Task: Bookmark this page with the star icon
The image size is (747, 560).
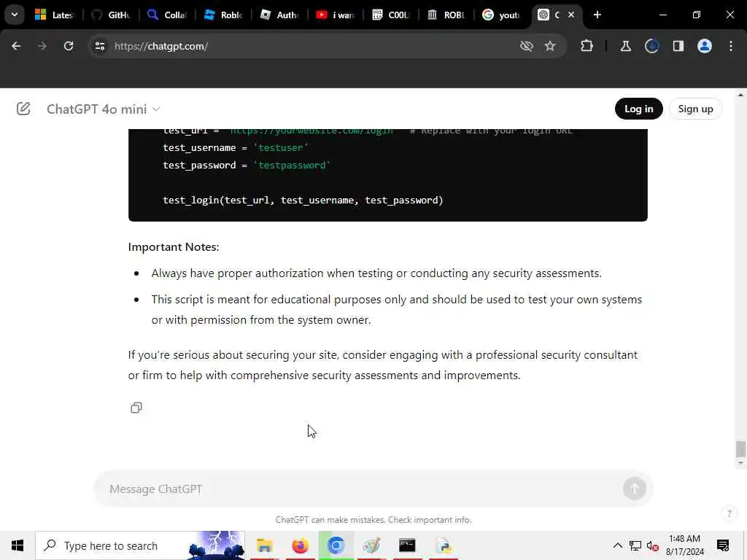Action: click(x=550, y=46)
